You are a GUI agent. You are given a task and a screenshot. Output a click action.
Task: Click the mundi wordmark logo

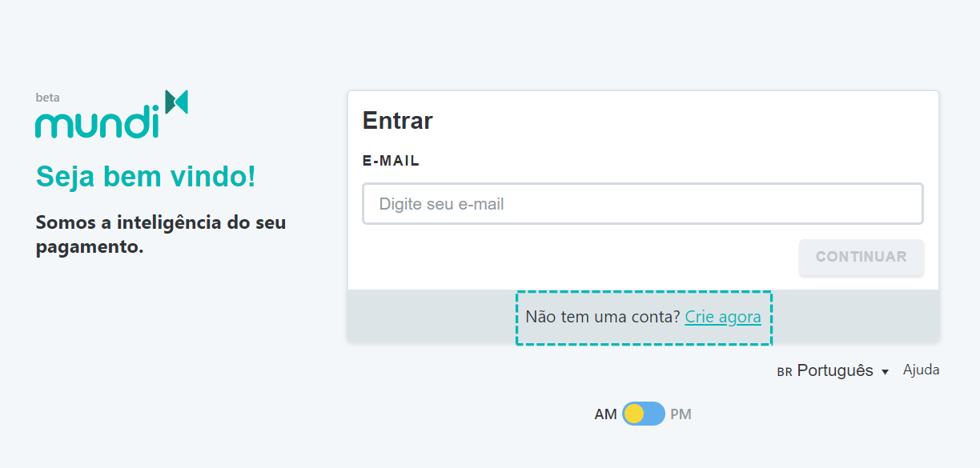[98, 122]
